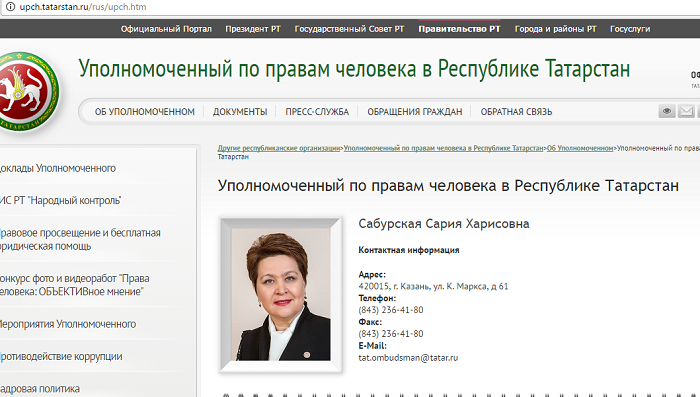
Task: Go to Президент РТ link
Action: pos(253,29)
